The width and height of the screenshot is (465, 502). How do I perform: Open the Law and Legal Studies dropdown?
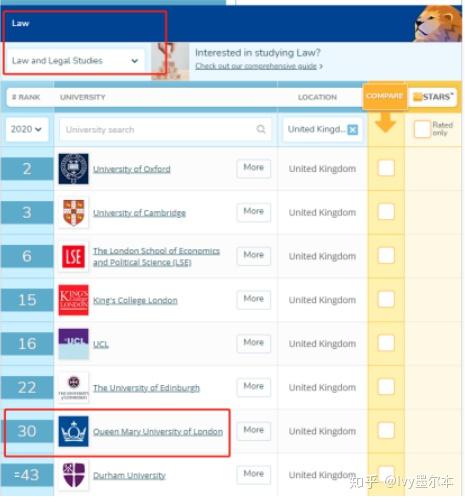(75, 61)
